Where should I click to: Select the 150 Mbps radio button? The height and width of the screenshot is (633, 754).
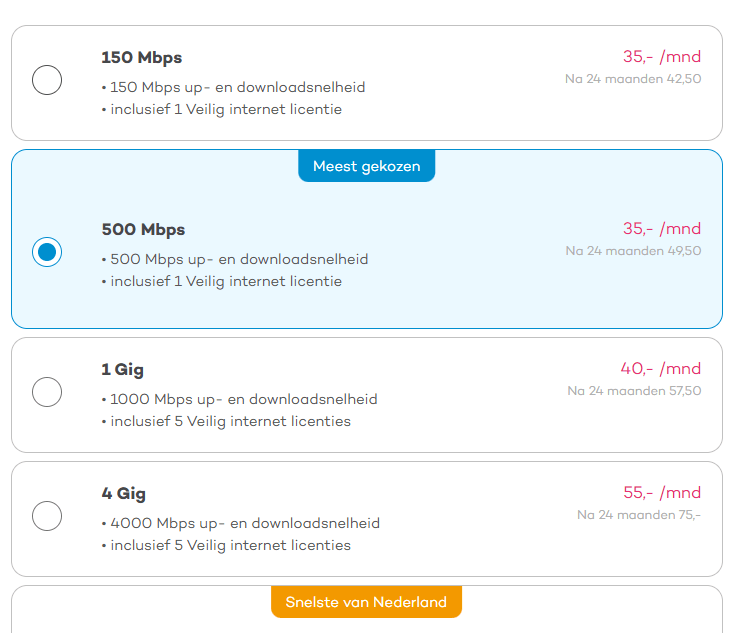(47, 80)
